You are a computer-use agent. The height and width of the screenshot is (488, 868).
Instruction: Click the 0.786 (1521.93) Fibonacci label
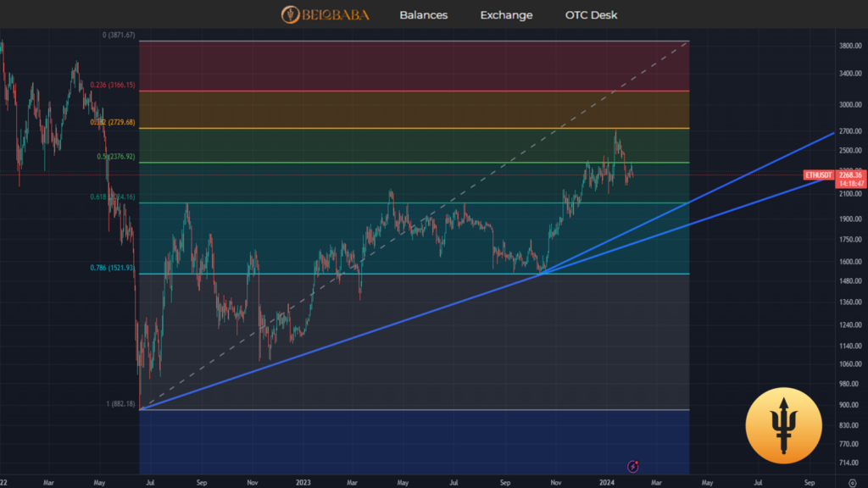click(113, 268)
